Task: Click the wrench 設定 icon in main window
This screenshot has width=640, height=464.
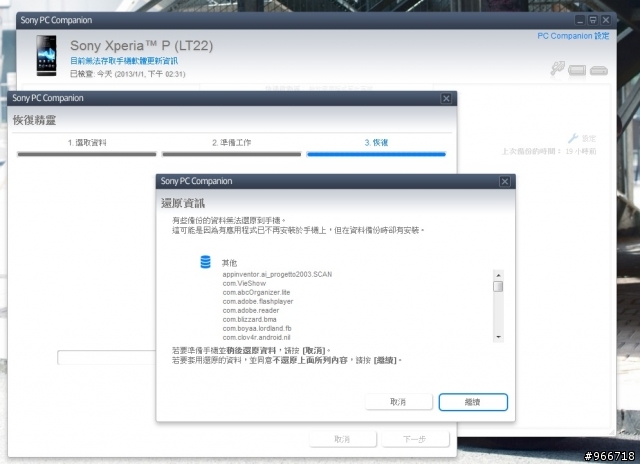Action: (x=573, y=138)
